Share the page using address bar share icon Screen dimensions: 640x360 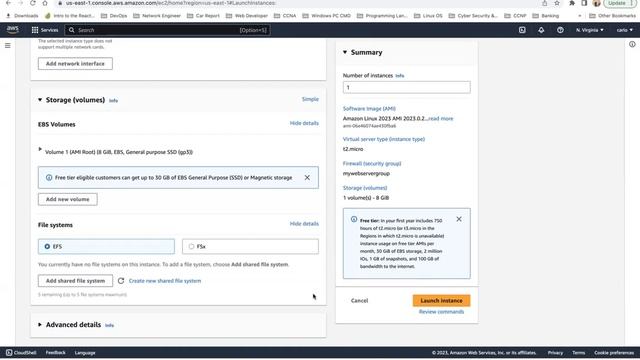click(544, 3)
